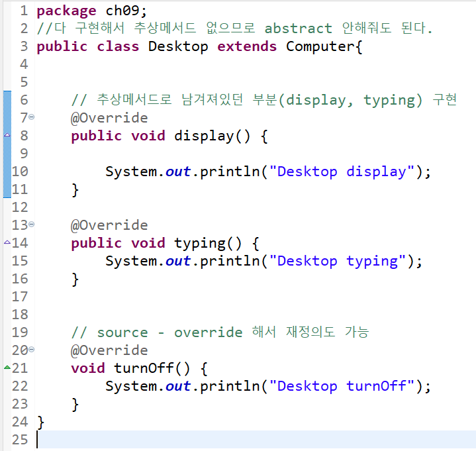
Task: Click the 'class' keyword on line 3
Action: pos(118,46)
